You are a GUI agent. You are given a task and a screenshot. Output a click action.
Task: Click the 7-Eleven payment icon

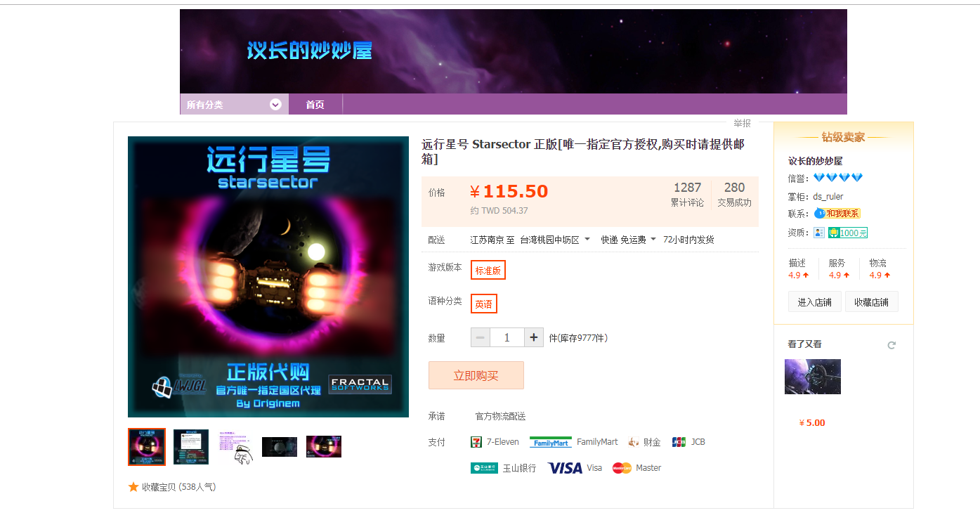coord(476,442)
